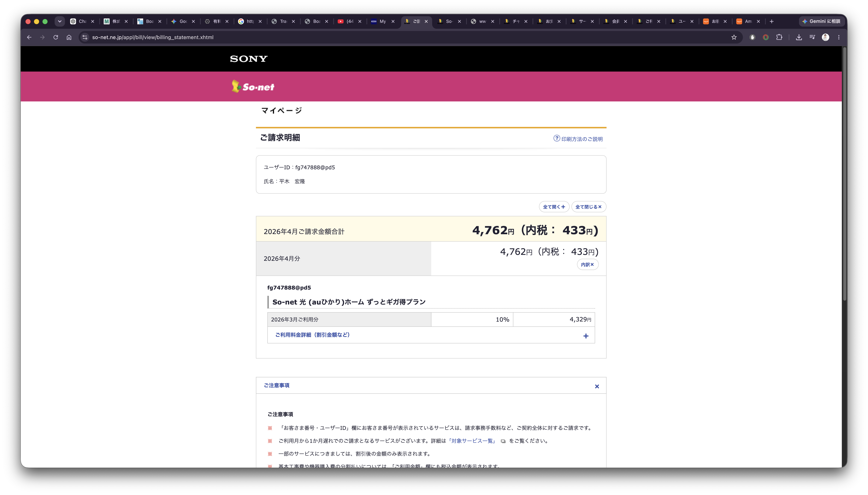The width and height of the screenshot is (868, 495).
Task: Bookmark this page with the star icon
Action: (734, 37)
